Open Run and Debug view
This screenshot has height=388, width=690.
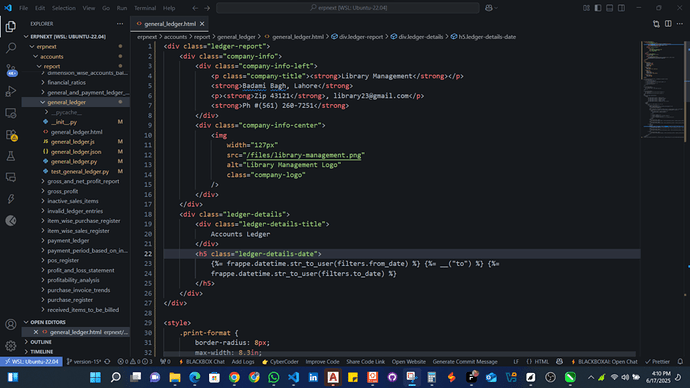coord(11,91)
